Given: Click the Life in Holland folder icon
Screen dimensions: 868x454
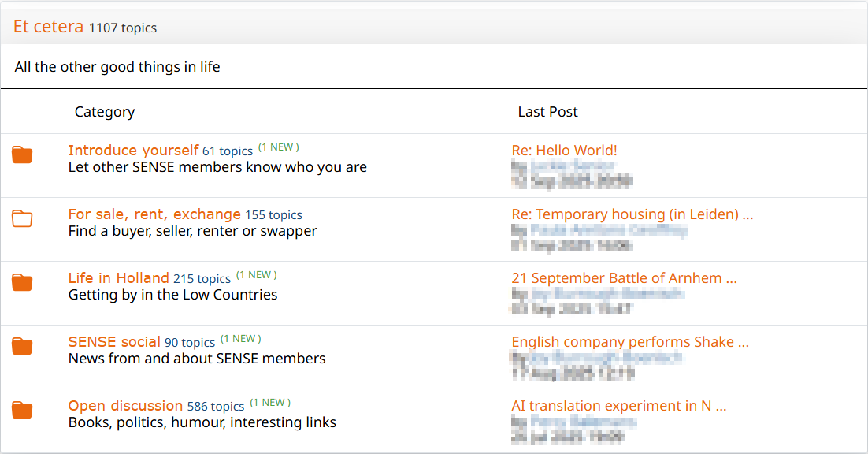Looking at the screenshot, I should (22, 282).
